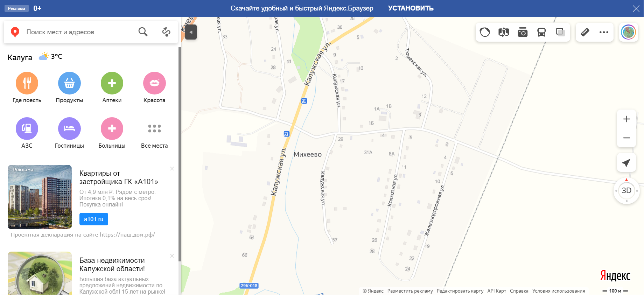Image resolution: width=644 pixels, height=295 pixels.
Task: Show street photos camera icon
Action: pos(523,32)
